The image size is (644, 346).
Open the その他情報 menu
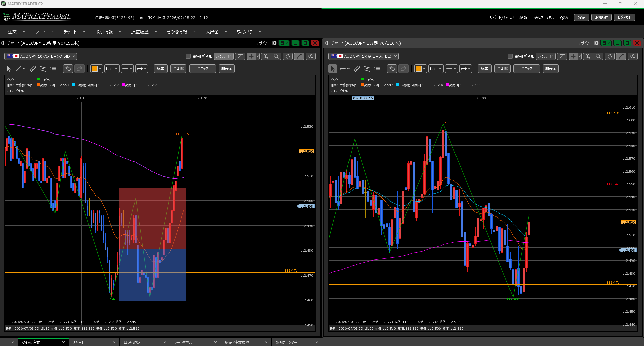click(181, 32)
